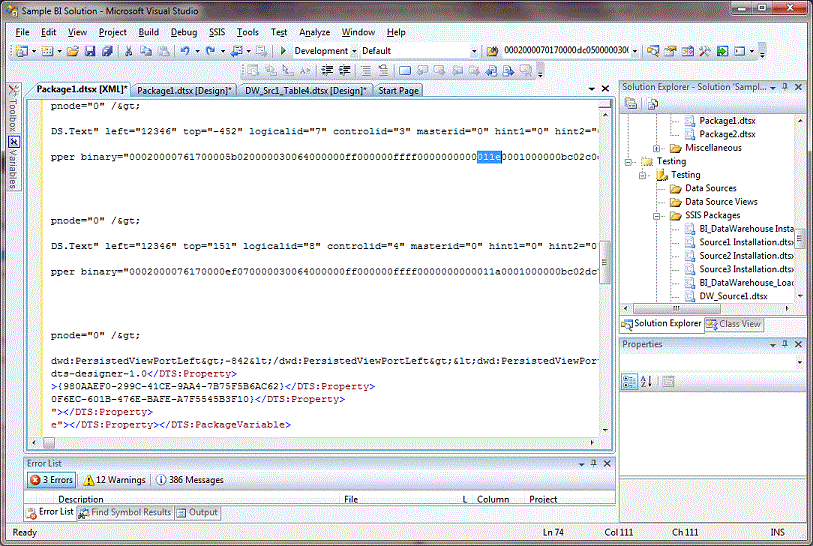Increase line indent in XML editor toolbar

(x=344, y=70)
